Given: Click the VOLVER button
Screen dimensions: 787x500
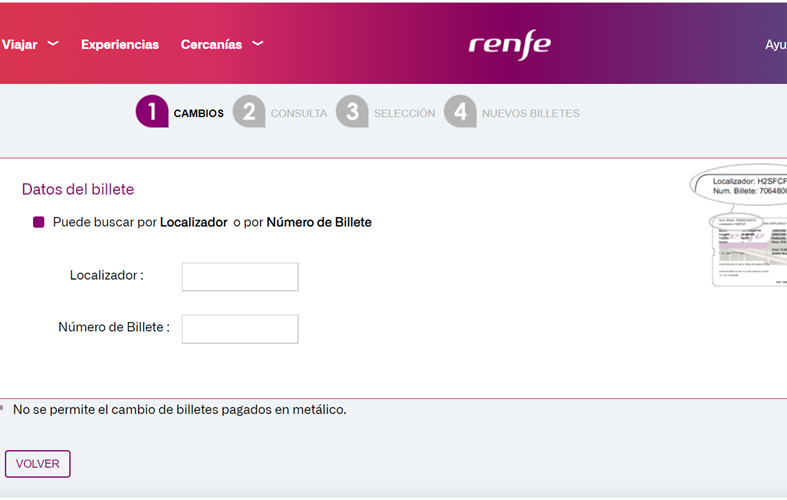Looking at the screenshot, I should (38, 464).
